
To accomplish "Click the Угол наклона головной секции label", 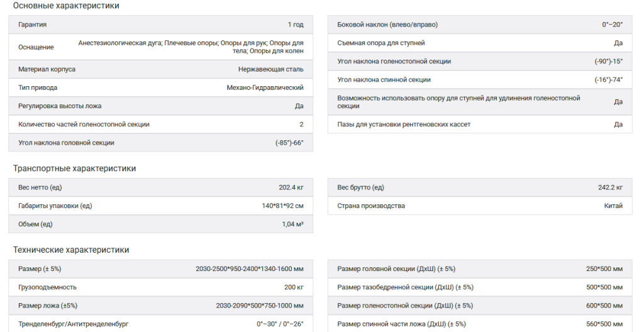I will (x=66, y=143).
